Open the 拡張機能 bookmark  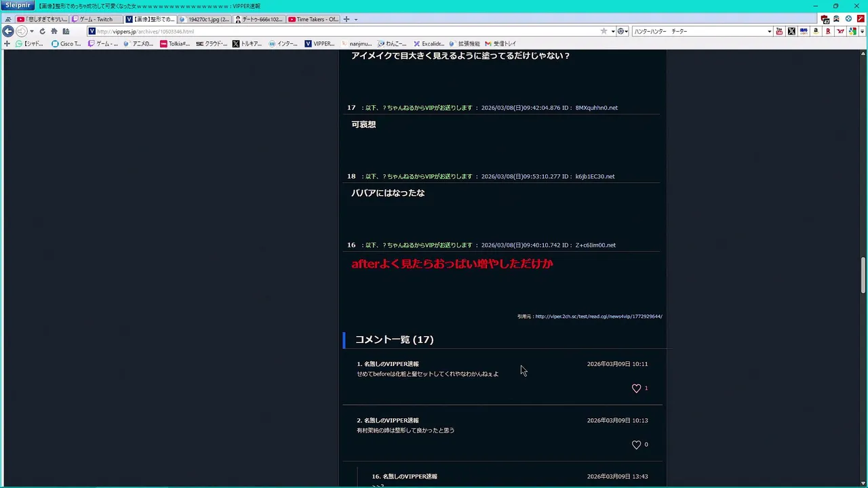click(465, 43)
